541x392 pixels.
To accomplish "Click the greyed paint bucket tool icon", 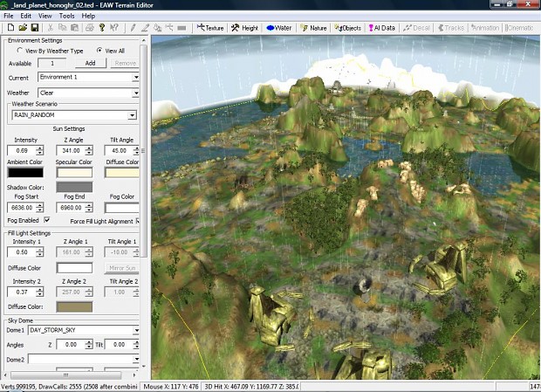I will (x=157, y=28).
